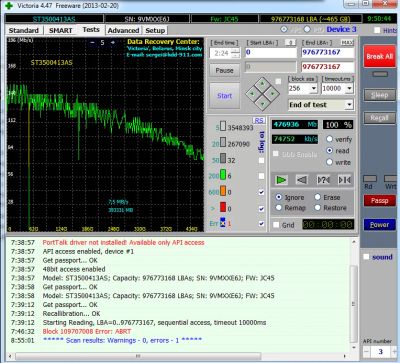The width and height of the screenshot is (400, 363).
Task: Click the red slow-block indicator
Action: point(223,207)
